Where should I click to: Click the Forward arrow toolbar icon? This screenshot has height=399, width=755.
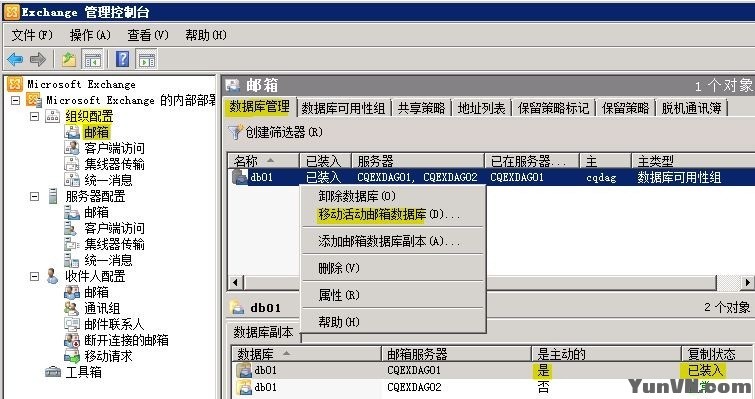37,59
